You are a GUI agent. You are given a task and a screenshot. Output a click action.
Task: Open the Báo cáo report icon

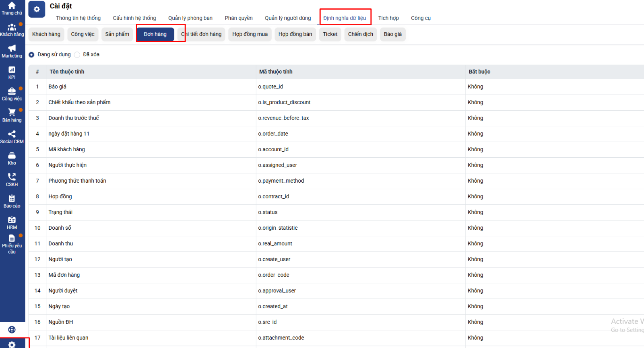point(12,201)
